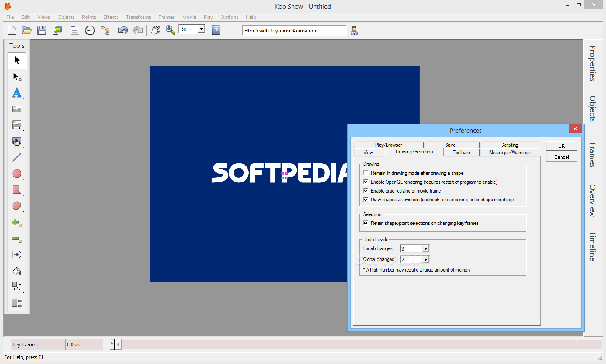Open the Options menu
Image resolution: width=606 pixels, height=364 pixels.
coord(229,17)
